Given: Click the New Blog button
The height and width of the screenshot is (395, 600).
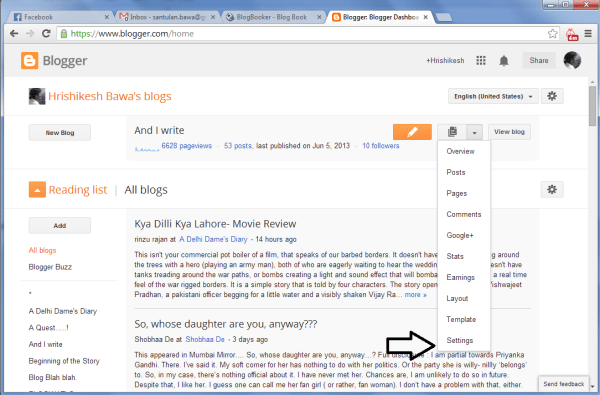Looking at the screenshot, I should tap(60, 132).
